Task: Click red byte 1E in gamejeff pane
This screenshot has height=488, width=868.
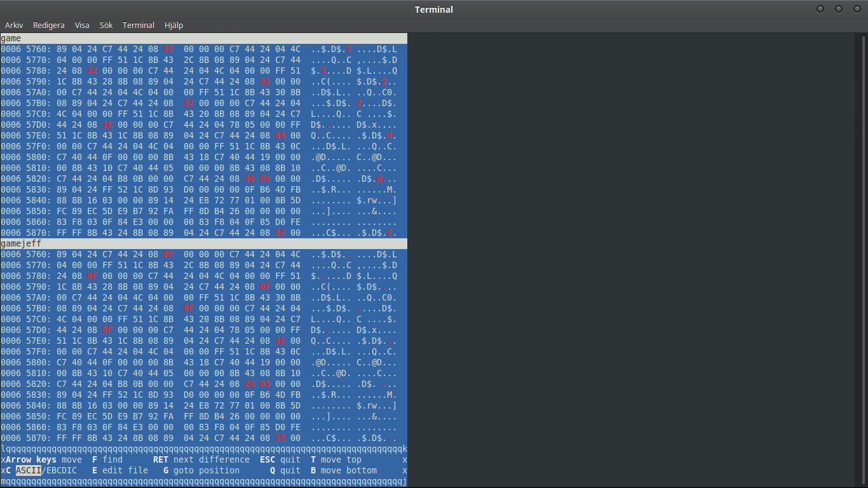Action: coord(280,341)
